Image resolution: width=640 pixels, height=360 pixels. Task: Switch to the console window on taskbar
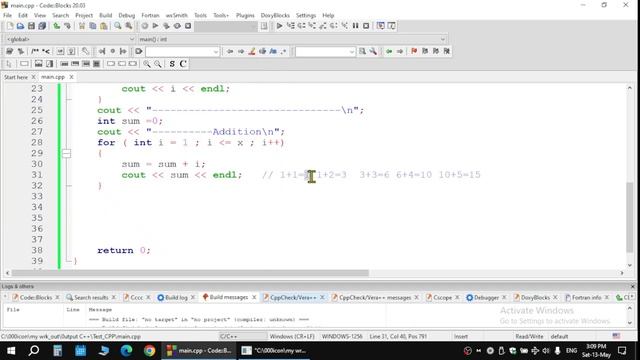point(274,351)
